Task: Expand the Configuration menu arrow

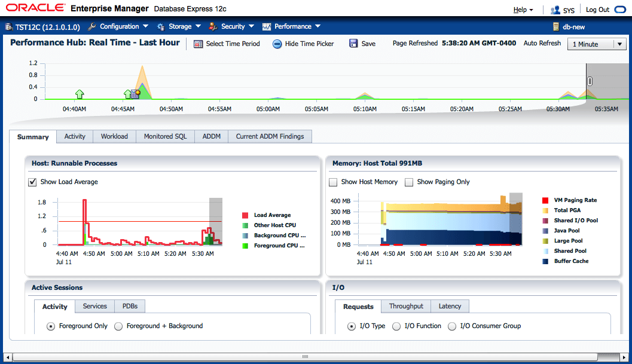Action: tap(145, 26)
